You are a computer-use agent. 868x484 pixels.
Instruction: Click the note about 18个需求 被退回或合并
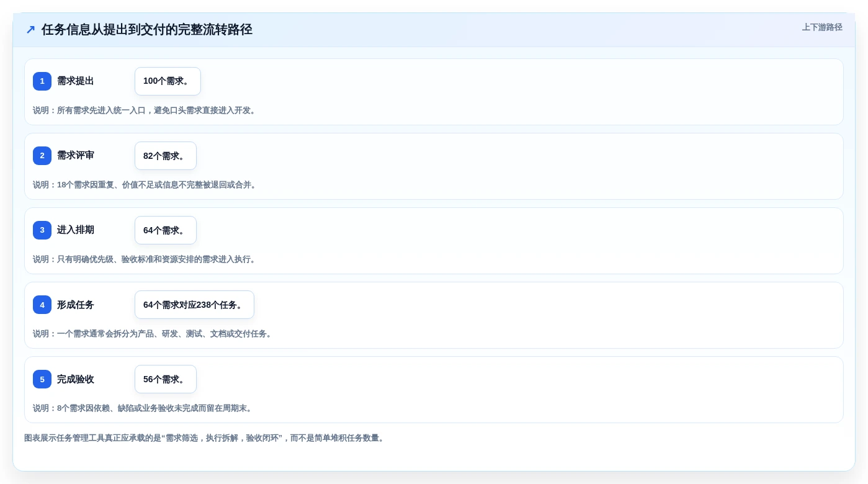tap(146, 185)
